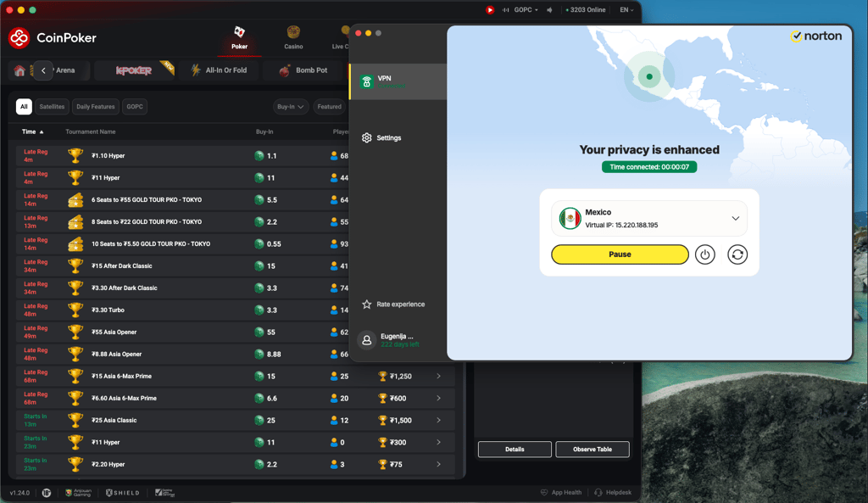Click the CoinPoker logo icon
868x503 pixels.
(19, 37)
